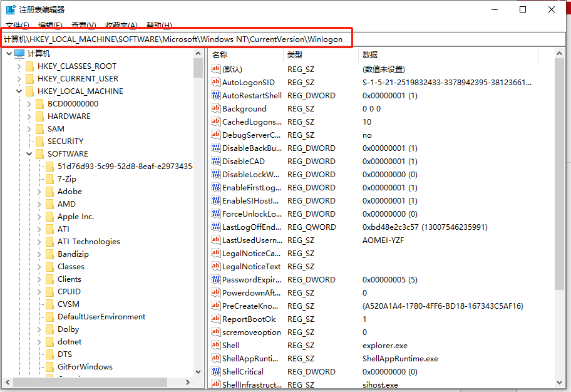Screen dimensions: 571x392
Task: Select the AutoLogonSID string value icon
Action: click(x=216, y=82)
